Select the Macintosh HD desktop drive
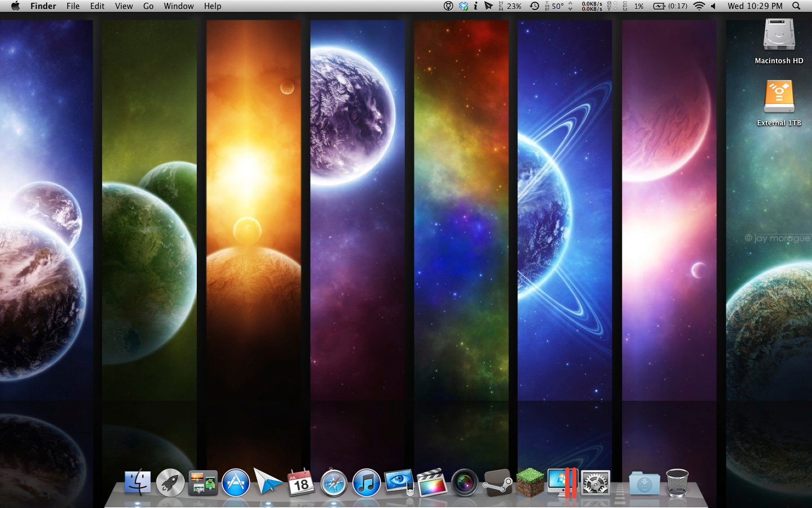 pyautogui.click(x=779, y=35)
